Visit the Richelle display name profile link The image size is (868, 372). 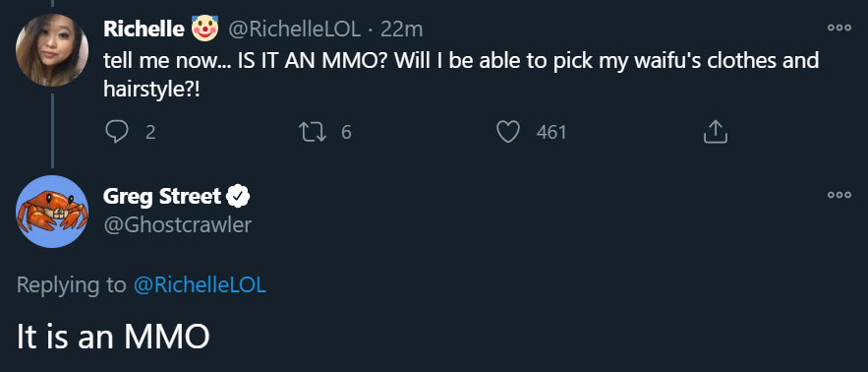point(144,29)
